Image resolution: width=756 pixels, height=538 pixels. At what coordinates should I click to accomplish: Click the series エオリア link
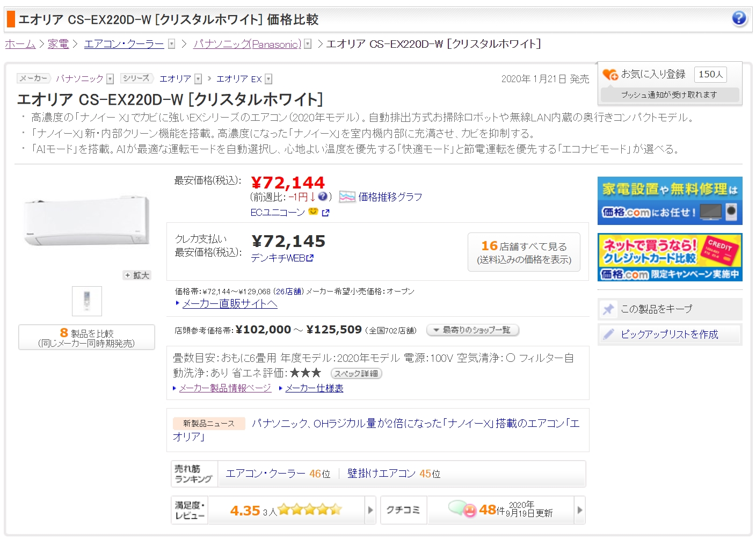click(x=176, y=79)
